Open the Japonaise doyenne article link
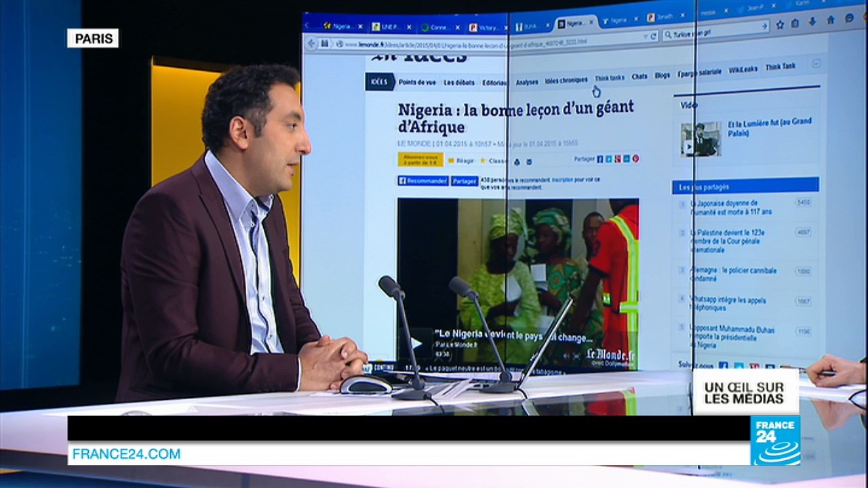Image resolution: width=868 pixels, height=488 pixels. click(x=730, y=207)
